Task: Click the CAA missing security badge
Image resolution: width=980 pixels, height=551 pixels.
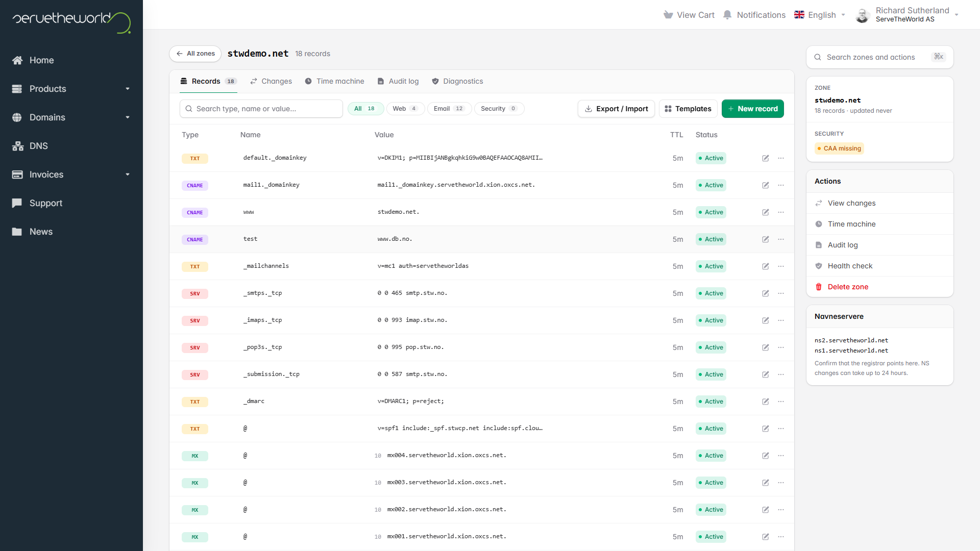Action: point(839,148)
